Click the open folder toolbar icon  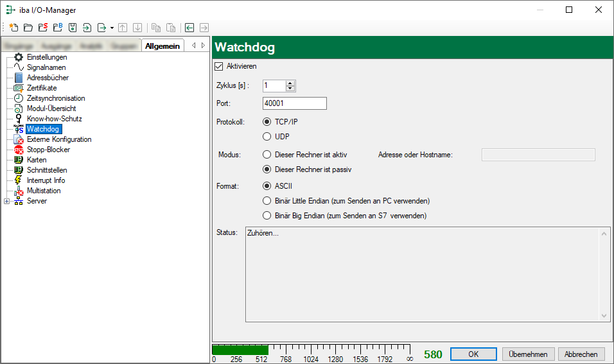(x=28, y=28)
